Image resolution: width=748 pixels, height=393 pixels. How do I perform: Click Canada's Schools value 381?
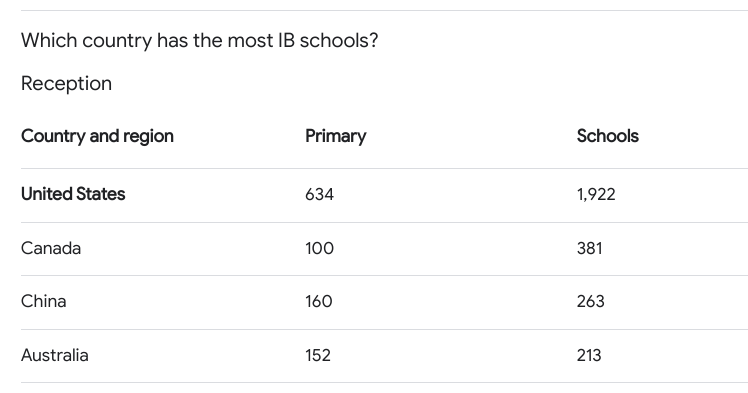click(590, 248)
